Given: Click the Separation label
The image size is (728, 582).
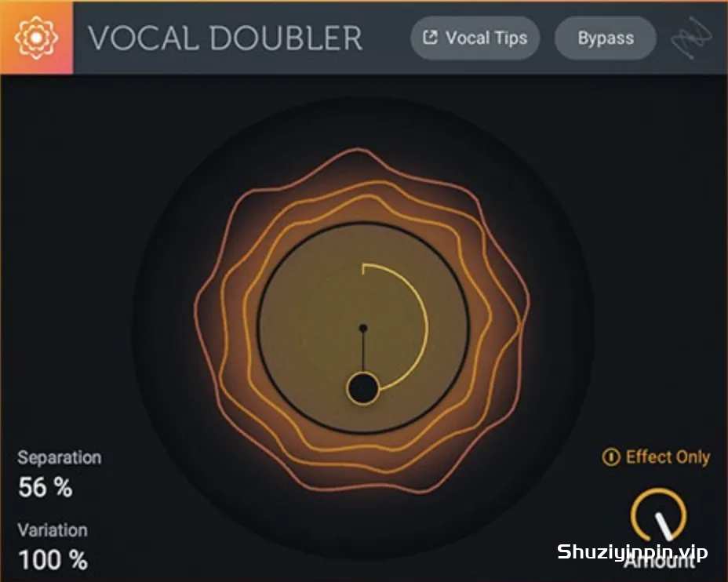Looking at the screenshot, I should (60, 457).
